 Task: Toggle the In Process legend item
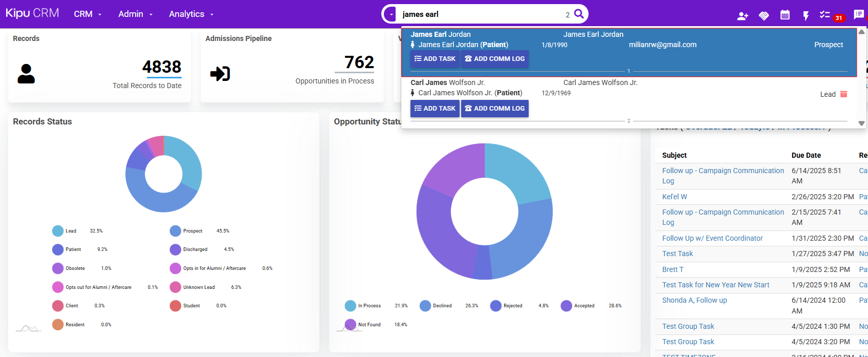(369, 306)
